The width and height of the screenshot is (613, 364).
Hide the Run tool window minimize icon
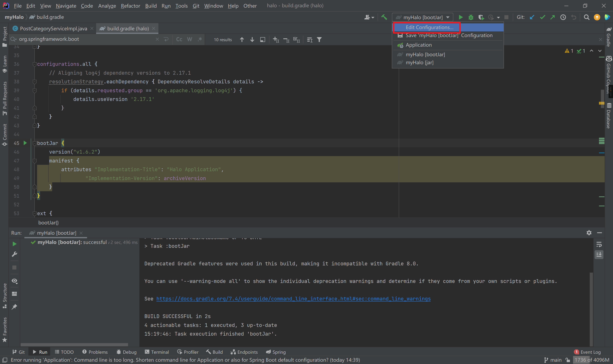coord(600,233)
